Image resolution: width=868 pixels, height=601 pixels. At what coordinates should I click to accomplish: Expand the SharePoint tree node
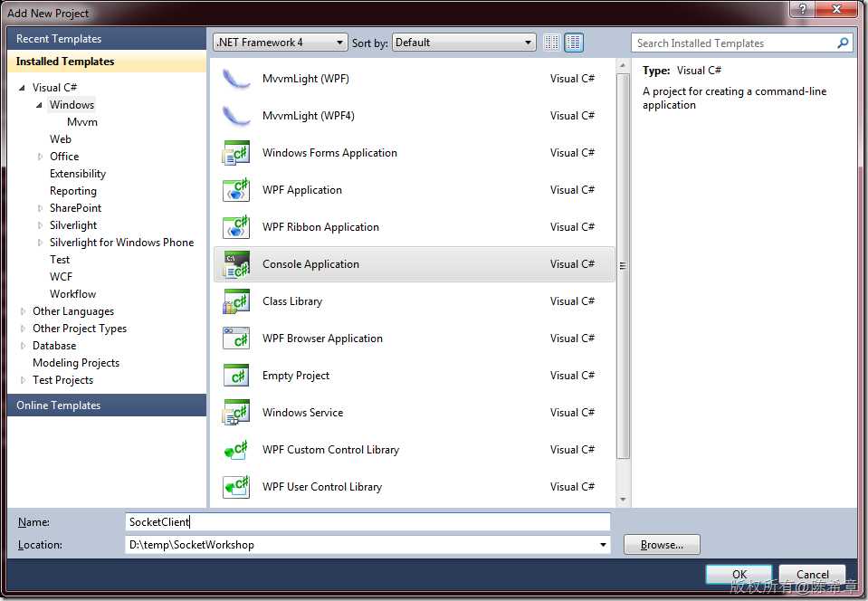[x=40, y=208]
